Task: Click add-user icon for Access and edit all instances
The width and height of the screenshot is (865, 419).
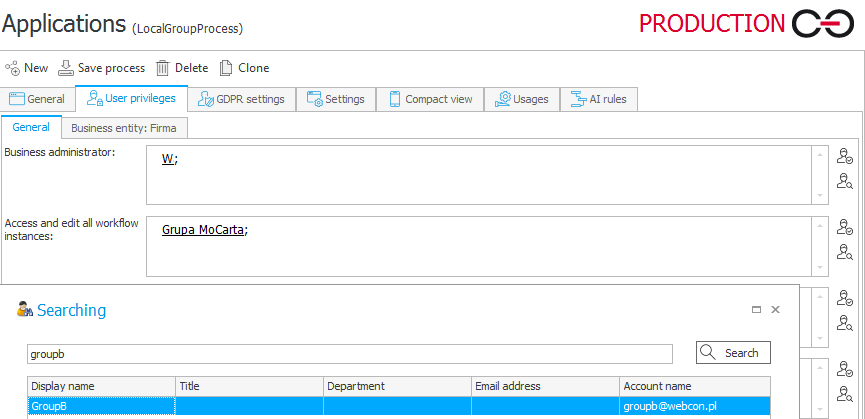Action: coord(844,227)
